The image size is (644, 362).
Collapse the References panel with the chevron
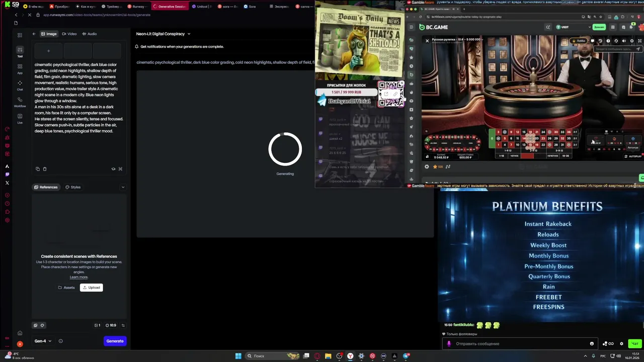tap(123, 187)
